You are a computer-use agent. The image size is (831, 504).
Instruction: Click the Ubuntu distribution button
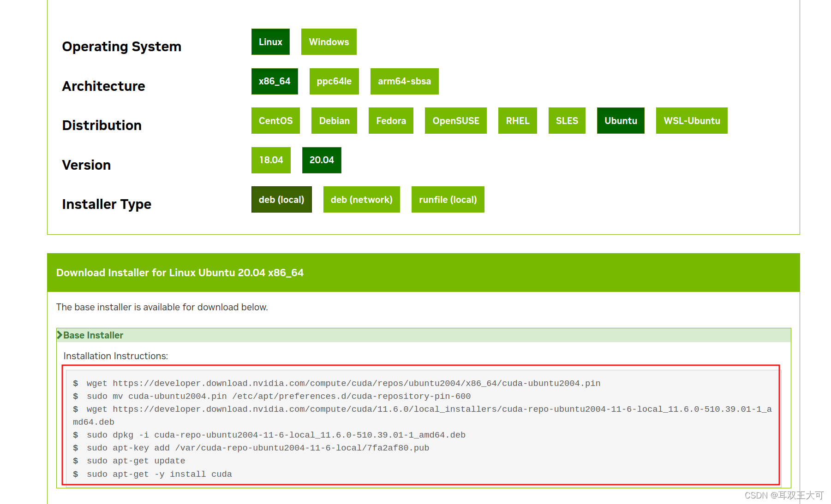[621, 121]
